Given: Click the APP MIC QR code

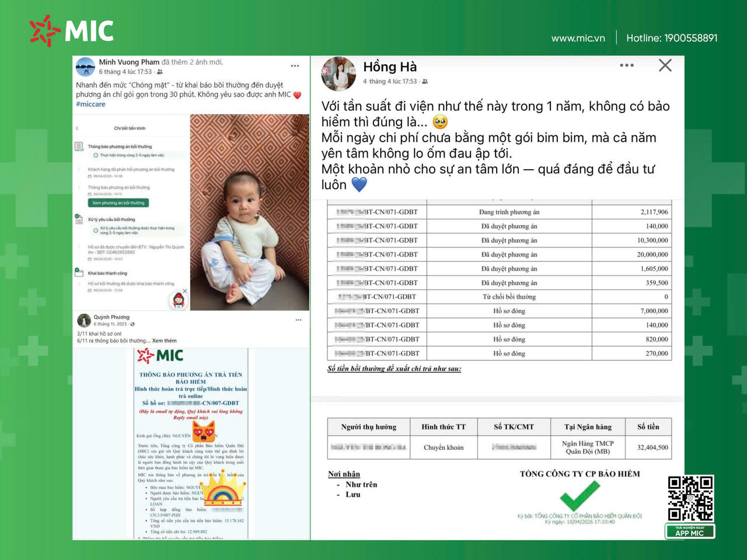Looking at the screenshot, I should [690, 499].
